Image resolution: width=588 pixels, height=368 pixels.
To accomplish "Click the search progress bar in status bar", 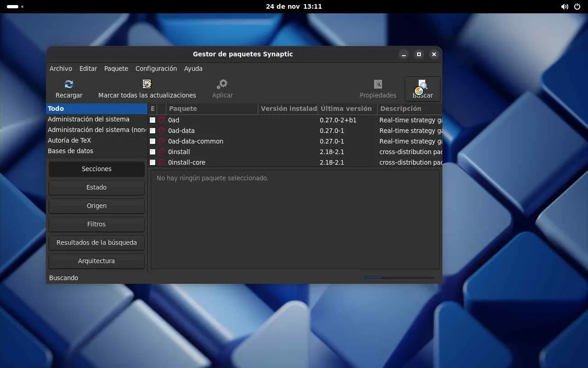I will [399, 278].
